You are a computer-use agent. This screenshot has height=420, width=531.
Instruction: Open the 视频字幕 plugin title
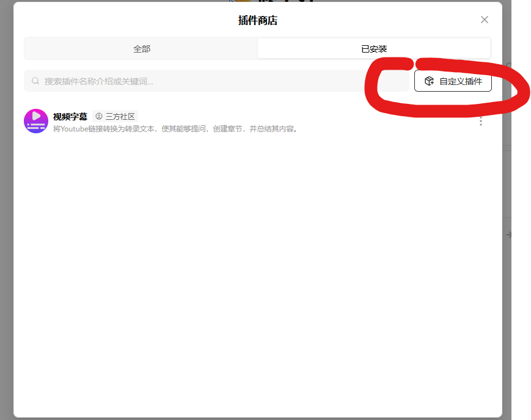(x=70, y=117)
